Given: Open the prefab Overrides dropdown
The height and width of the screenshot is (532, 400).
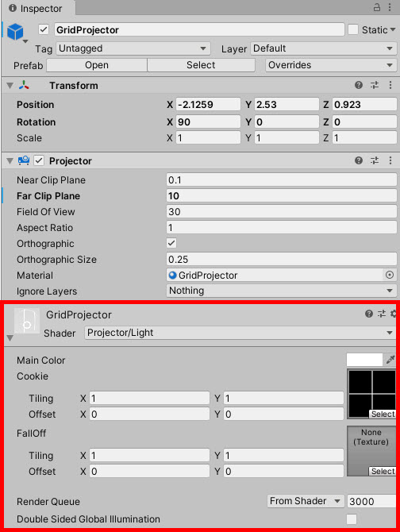Looking at the screenshot, I should click(331, 65).
